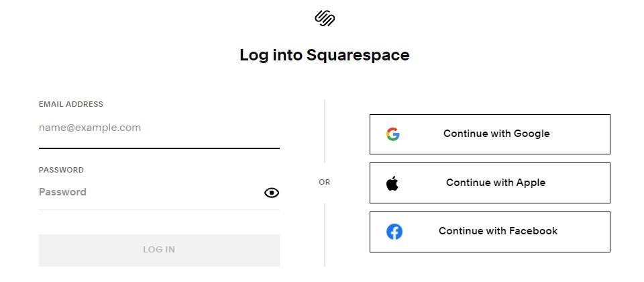644x282 pixels.
Task: Click the Apple logo icon
Action: point(392,183)
